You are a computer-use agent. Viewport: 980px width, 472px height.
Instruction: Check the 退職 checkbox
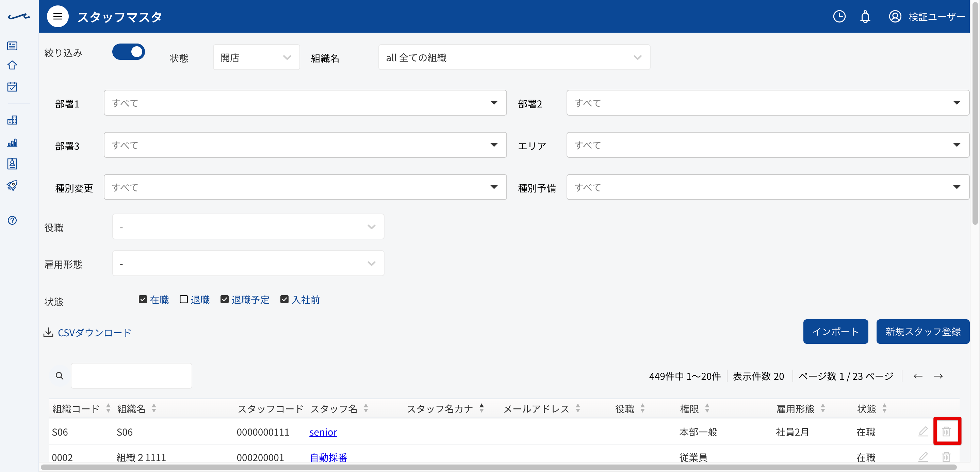pos(183,299)
